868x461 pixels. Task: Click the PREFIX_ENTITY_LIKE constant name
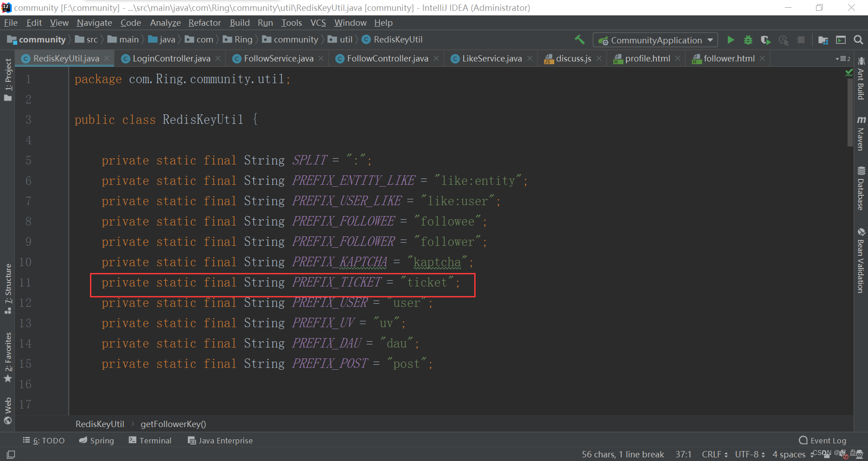pos(354,181)
